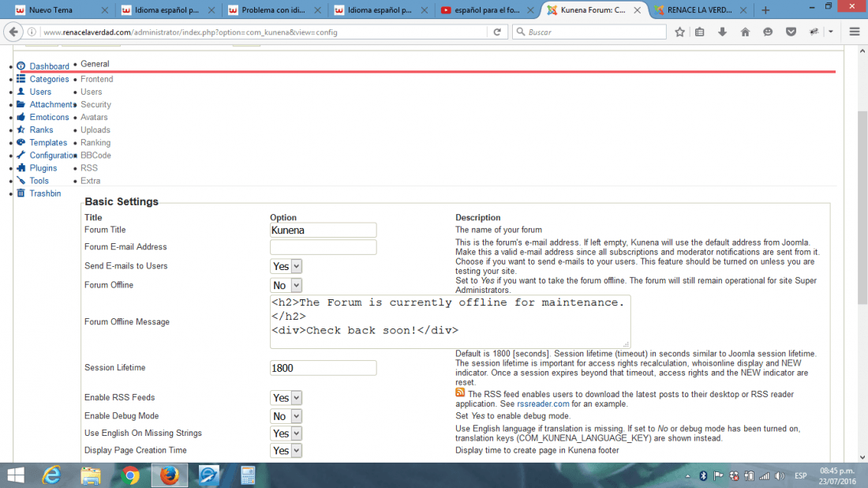Click the Forum E-mail Address field
Viewport: 868px width, 488px height.
coord(324,247)
